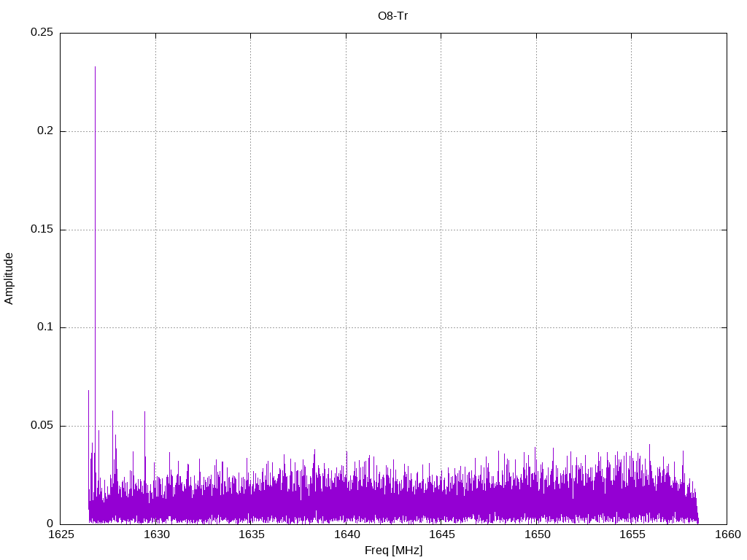Image resolution: width=747 pixels, height=560 pixels.
Task: Select the 1650 x-axis tick label
Action: point(536,535)
